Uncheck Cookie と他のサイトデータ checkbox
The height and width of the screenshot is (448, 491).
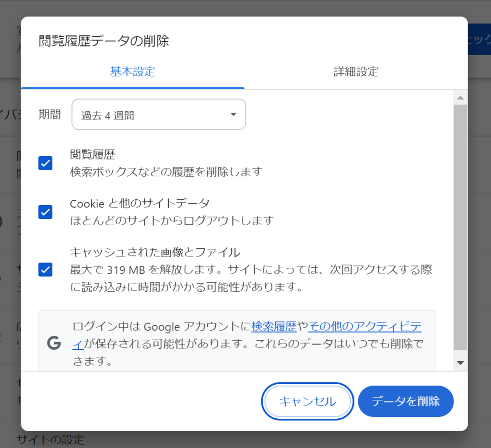(x=46, y=212)
